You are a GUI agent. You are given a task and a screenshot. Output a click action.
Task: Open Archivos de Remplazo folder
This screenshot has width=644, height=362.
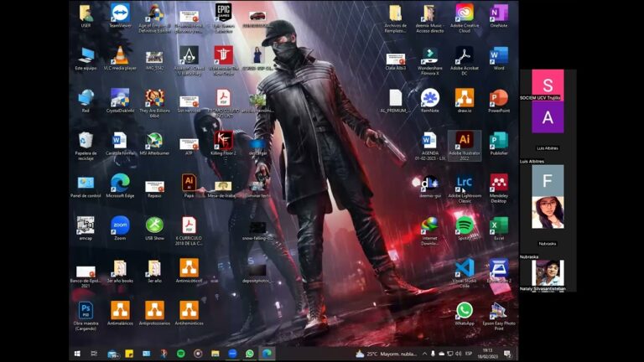click(x=395, y=18)
